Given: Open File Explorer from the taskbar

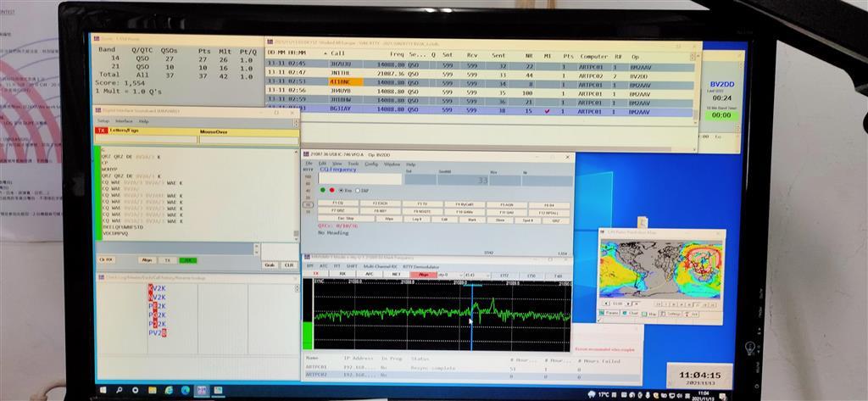Looking at the screenshot, I should tap(152, 390).
